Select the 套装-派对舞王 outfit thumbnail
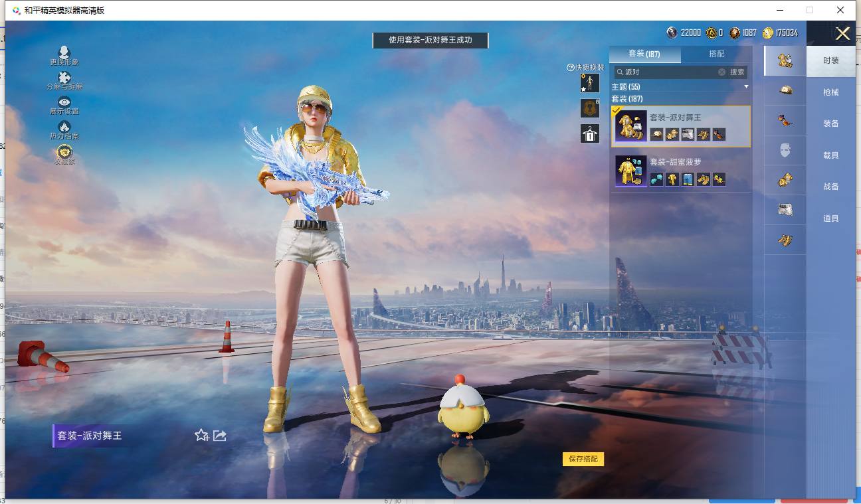Viewport: 861px width, 504px height. point(630,126)
